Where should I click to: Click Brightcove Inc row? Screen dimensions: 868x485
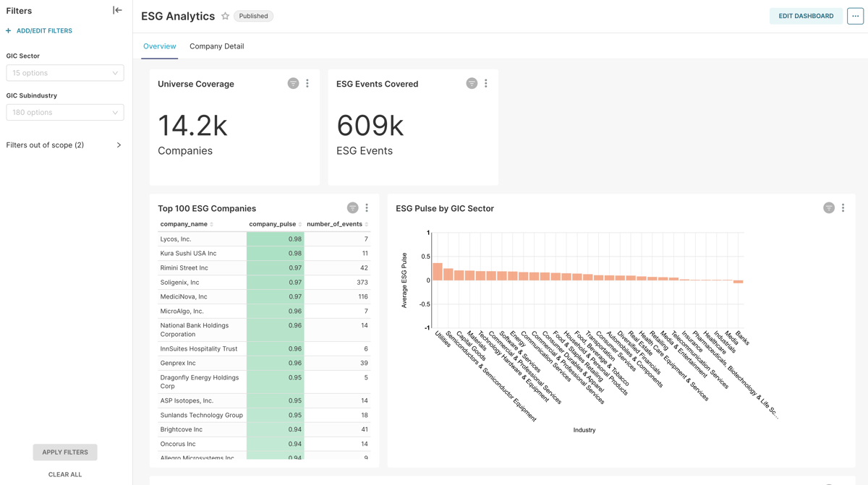tap(264, 430)
